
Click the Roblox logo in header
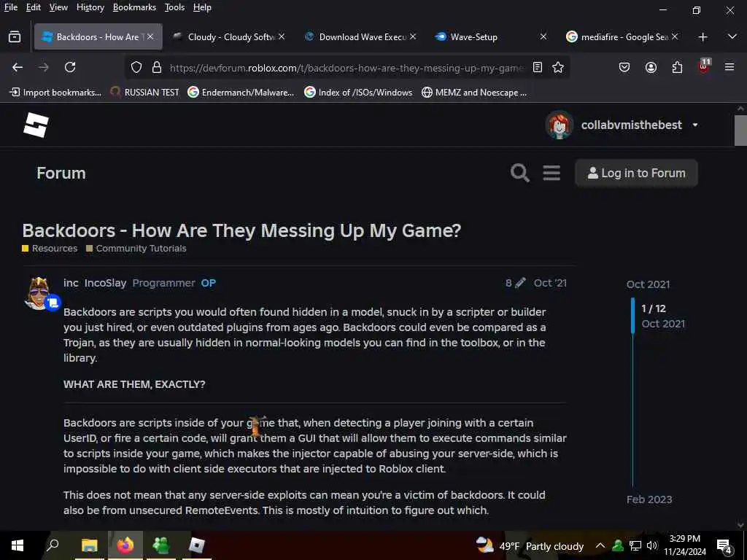[x=36, y=125]
